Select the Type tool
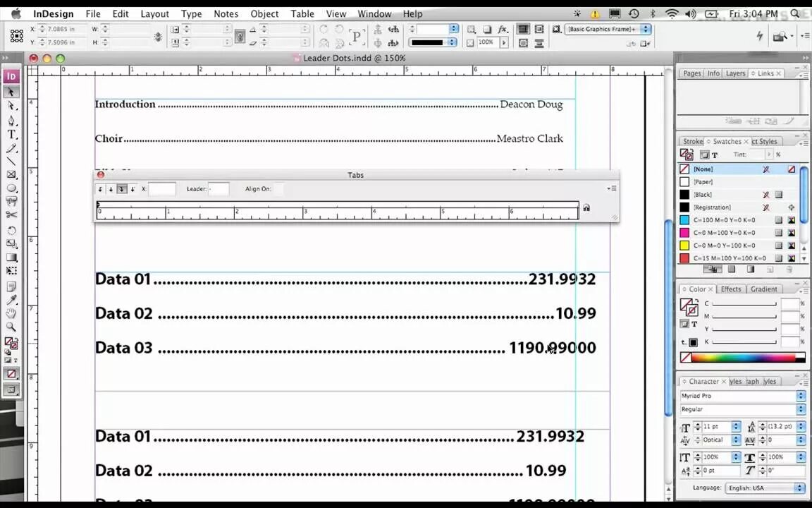The image size is (812, 508). (x=11, y=135)
